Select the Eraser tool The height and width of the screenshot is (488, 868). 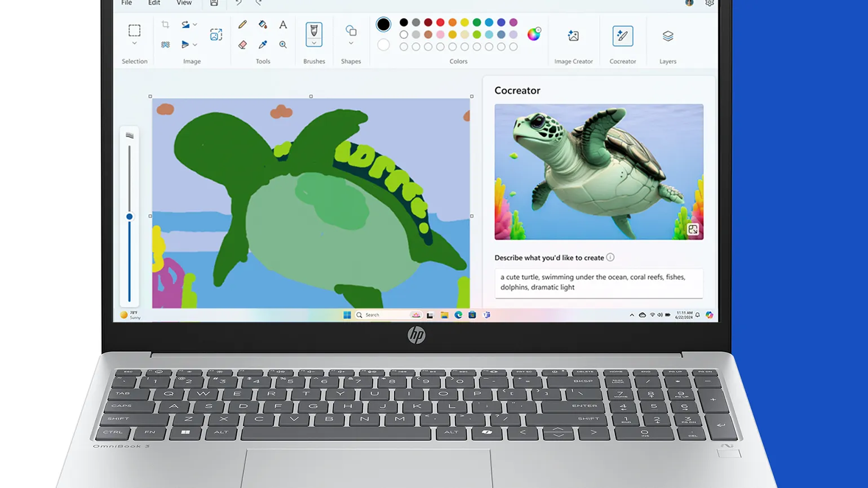click(242, 45)
